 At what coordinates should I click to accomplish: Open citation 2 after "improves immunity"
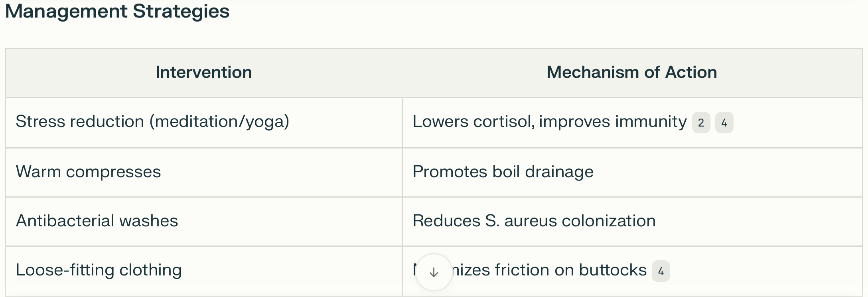tap(701, 123)
